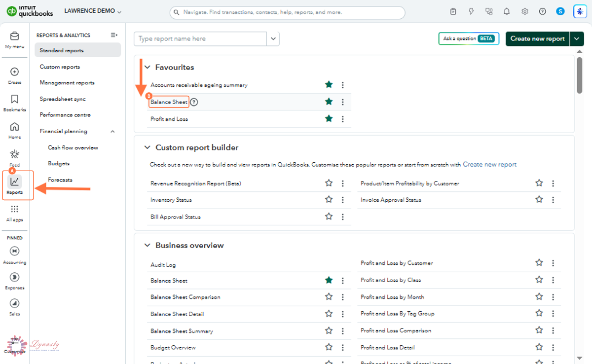Favourite the Revenue Recognition Report (Beta)
592x364 pixels.
tap(329, 183)
